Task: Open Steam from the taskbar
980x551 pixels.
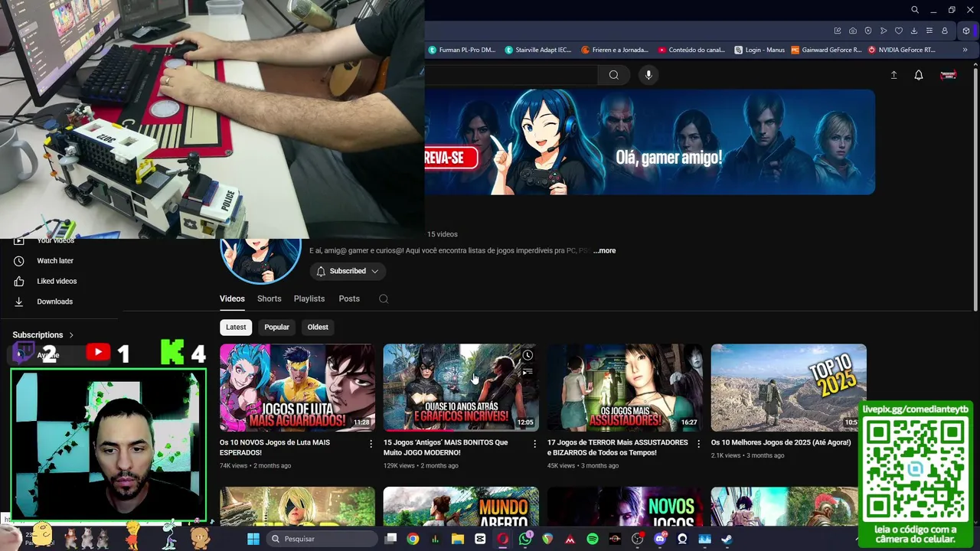Action: pyautogui.click(x=727, y=539)
